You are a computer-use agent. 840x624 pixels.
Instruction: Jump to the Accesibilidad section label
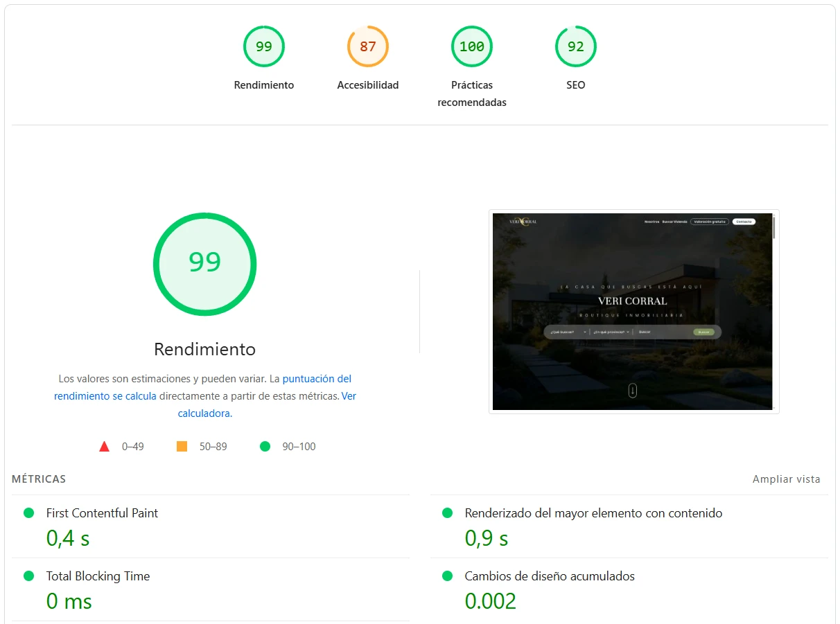click(367, 85)
